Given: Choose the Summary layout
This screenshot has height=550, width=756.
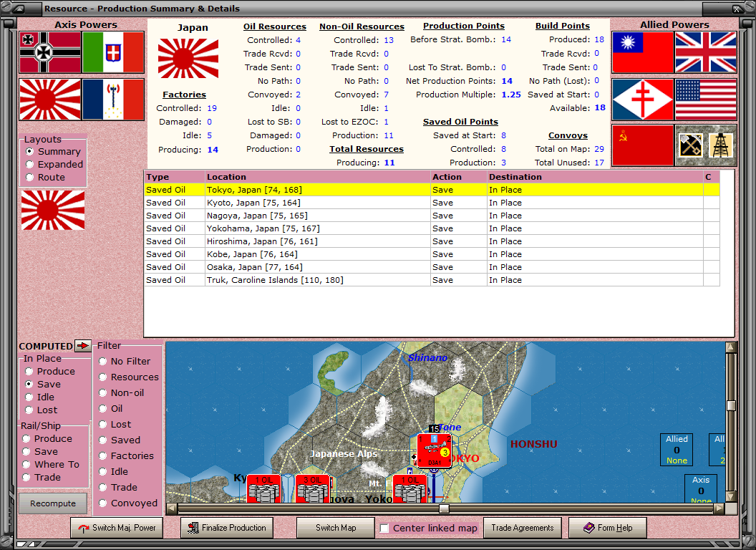Looking at the screenshot, I should tap(53, 152).
